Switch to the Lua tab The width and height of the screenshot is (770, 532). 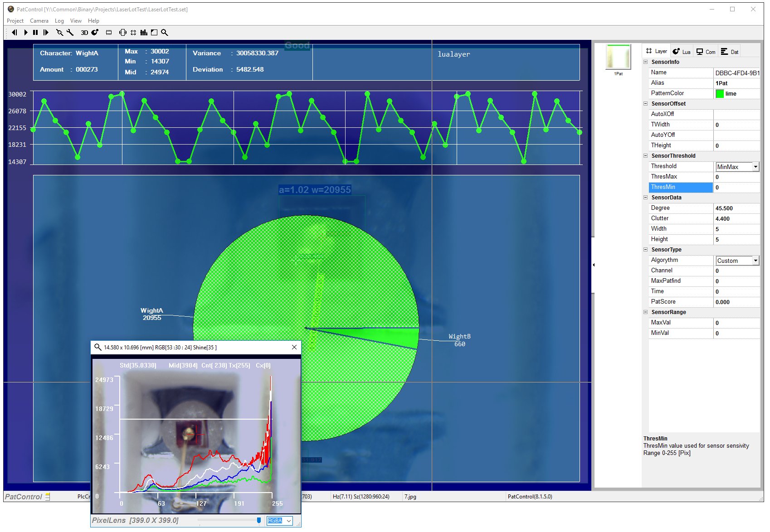coord(682,52)
